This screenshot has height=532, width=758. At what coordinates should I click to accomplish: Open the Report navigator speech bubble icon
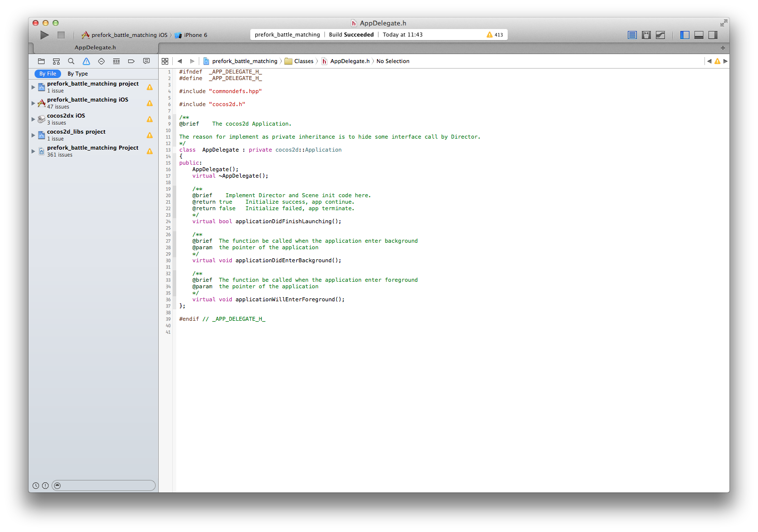(146, 61)
